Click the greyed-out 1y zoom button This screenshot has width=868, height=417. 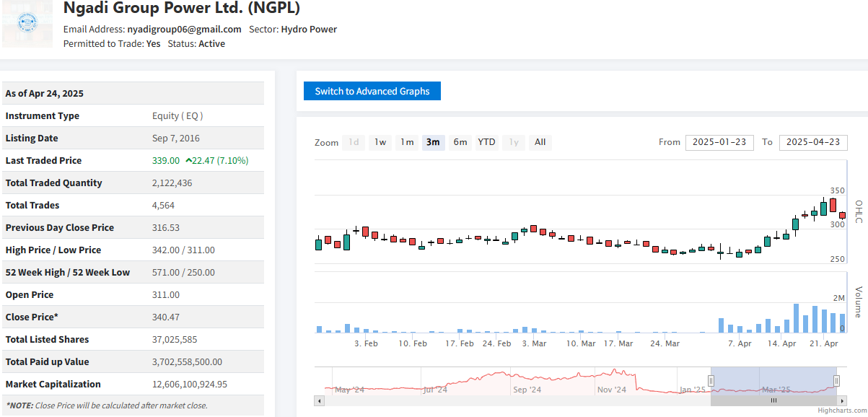point(513,142)
